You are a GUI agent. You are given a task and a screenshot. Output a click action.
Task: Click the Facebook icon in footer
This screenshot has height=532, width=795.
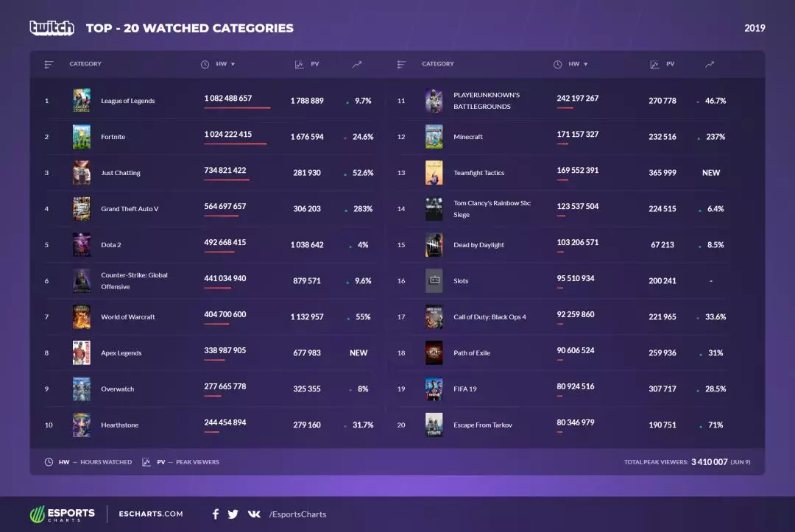tap(216, 514)
